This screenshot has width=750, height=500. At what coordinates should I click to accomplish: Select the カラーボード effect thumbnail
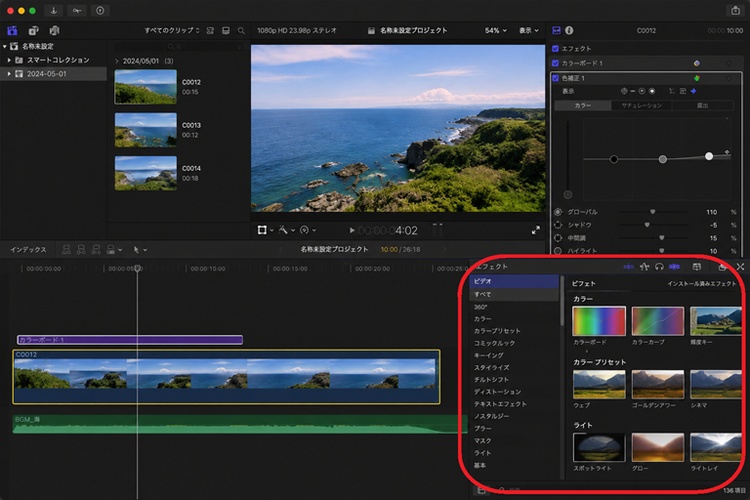tap(599, 321)
